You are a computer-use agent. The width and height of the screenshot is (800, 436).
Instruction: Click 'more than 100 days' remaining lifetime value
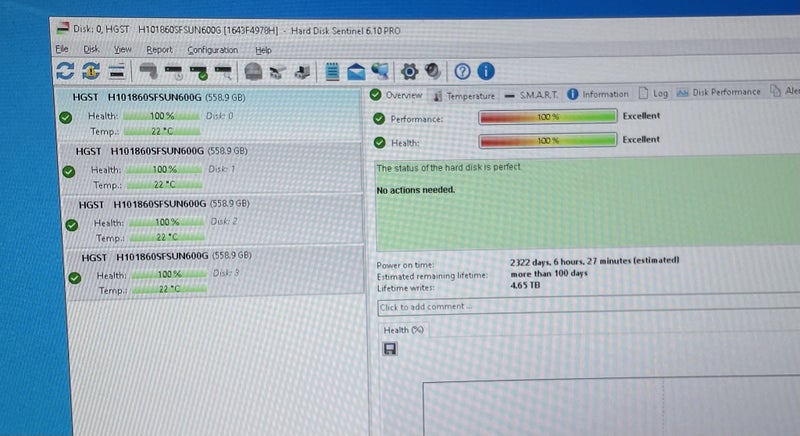[x=549, y=273]
